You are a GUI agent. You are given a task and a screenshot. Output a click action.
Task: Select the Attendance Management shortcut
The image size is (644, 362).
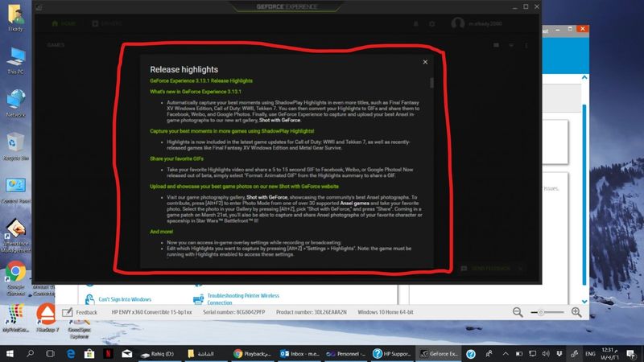[15, 235]
